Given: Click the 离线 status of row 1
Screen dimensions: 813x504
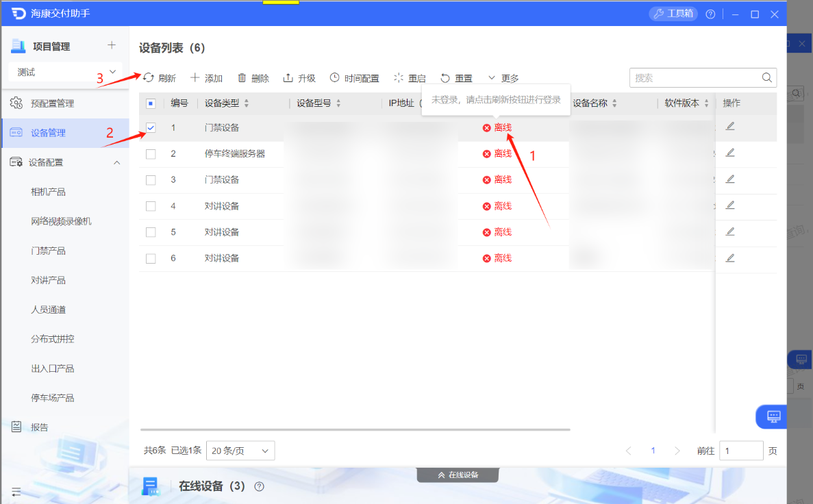Looking at the screenshot, I should coord(497,127).
